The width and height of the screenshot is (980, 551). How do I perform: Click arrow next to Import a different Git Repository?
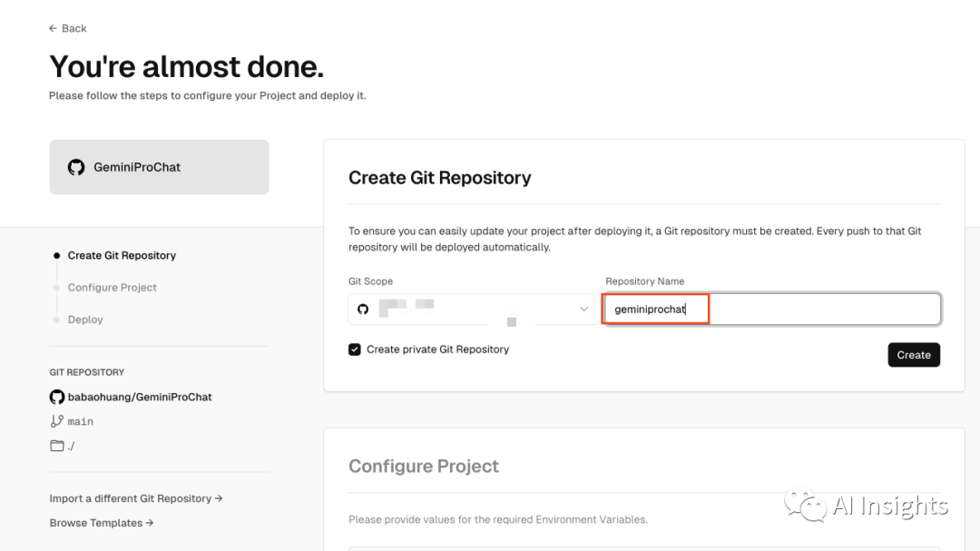[x=219, y=498]
